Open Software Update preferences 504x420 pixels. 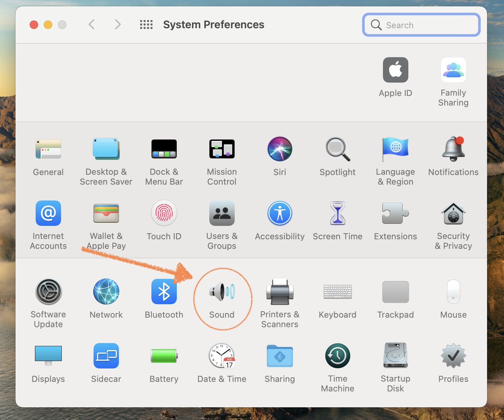[48, 292]
